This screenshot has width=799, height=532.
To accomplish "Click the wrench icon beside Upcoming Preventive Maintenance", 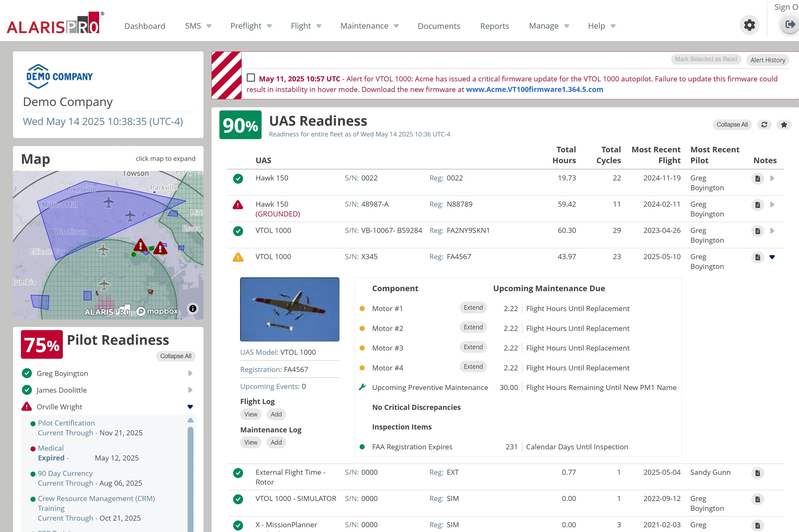I will coord(362,387).
